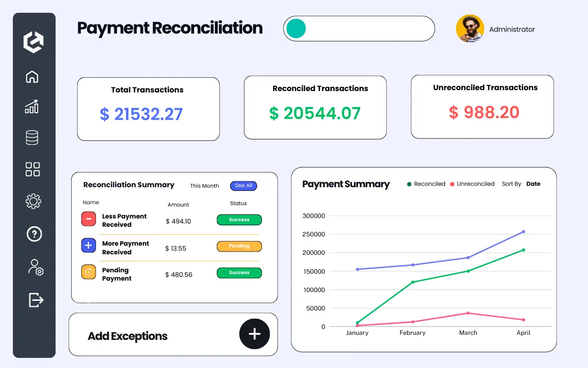The height and width of the screenshot is (368, 588).
Task: Open User management from the sidebar
Action: pyautogui.click(x=34, y=267)
